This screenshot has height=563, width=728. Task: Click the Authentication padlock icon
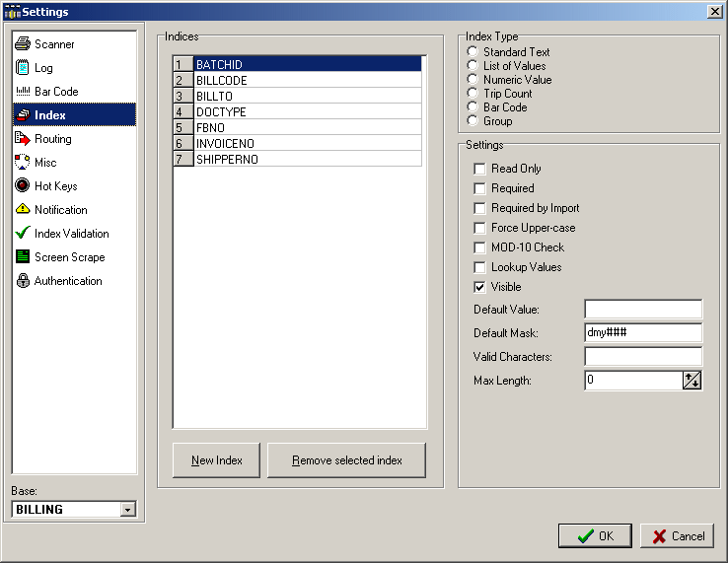point(23,280)
